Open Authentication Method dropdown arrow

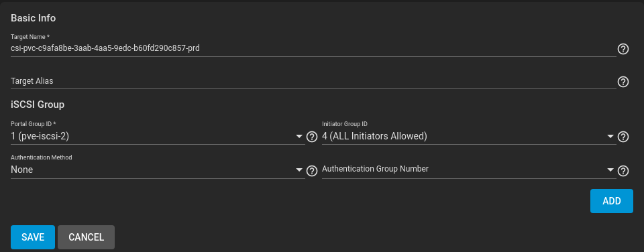click(299, 170)
